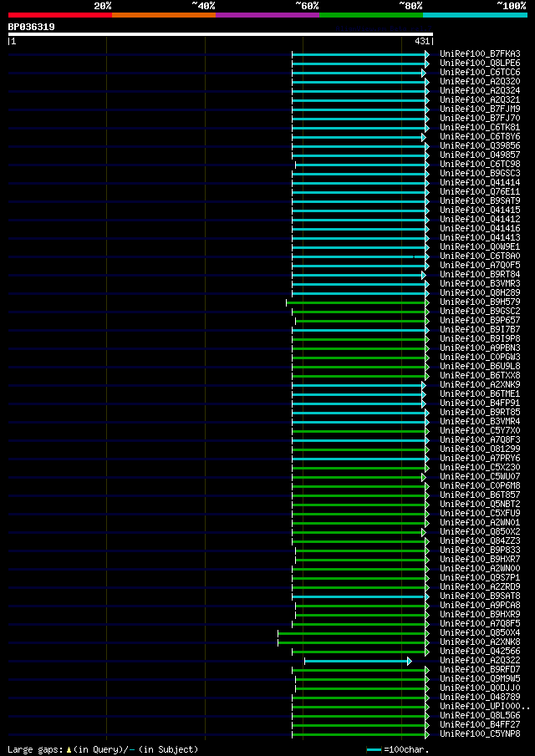535x756 pixels.
Task: Select the UniRef100_Q0W9E1 label
Action: coord(480,246)
